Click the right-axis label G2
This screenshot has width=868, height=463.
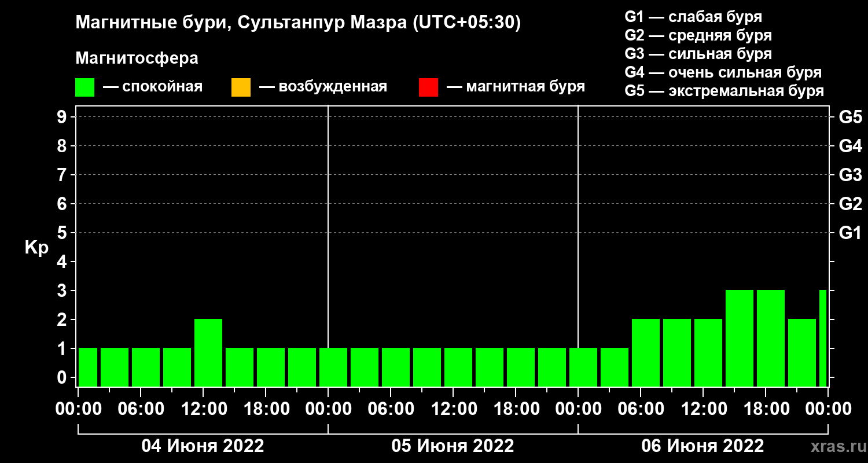point(850,204)
